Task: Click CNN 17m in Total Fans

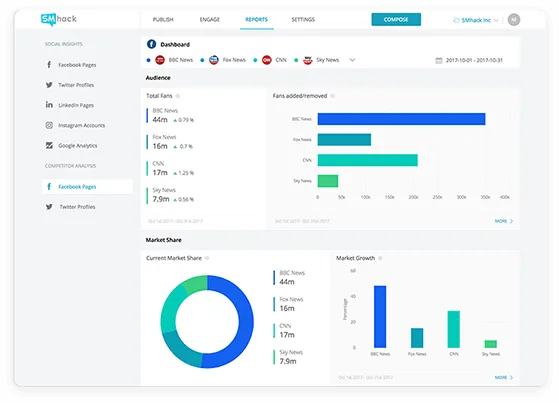Action: (171, 168)
